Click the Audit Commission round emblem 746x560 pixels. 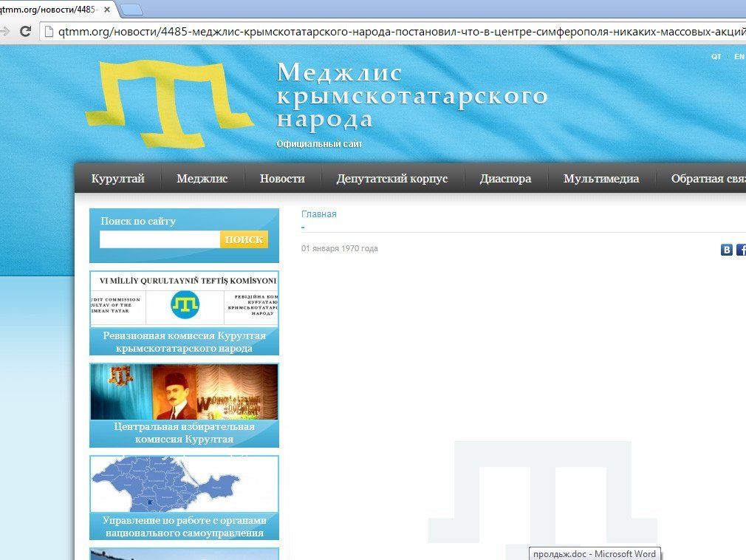coord(185,305)
